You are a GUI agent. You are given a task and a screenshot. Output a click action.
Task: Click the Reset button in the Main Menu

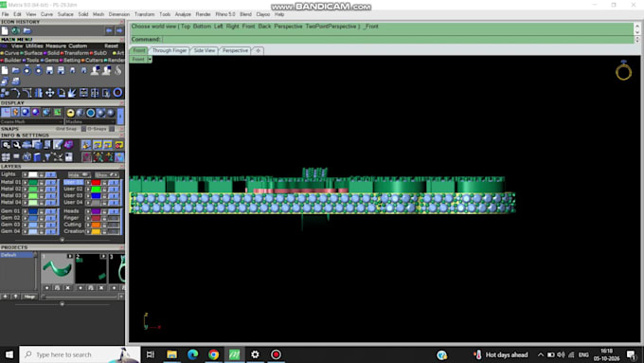pyautogui.click(x=111, y=46)
